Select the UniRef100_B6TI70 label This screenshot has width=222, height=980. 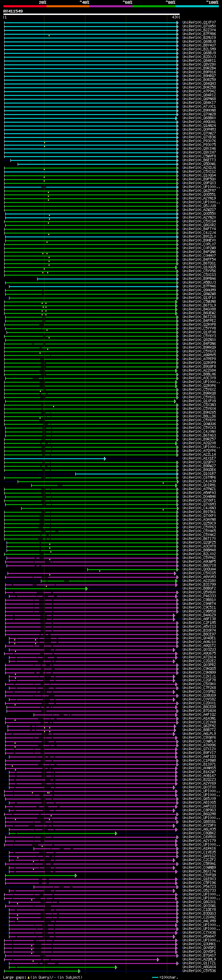[x=199, y=539]
